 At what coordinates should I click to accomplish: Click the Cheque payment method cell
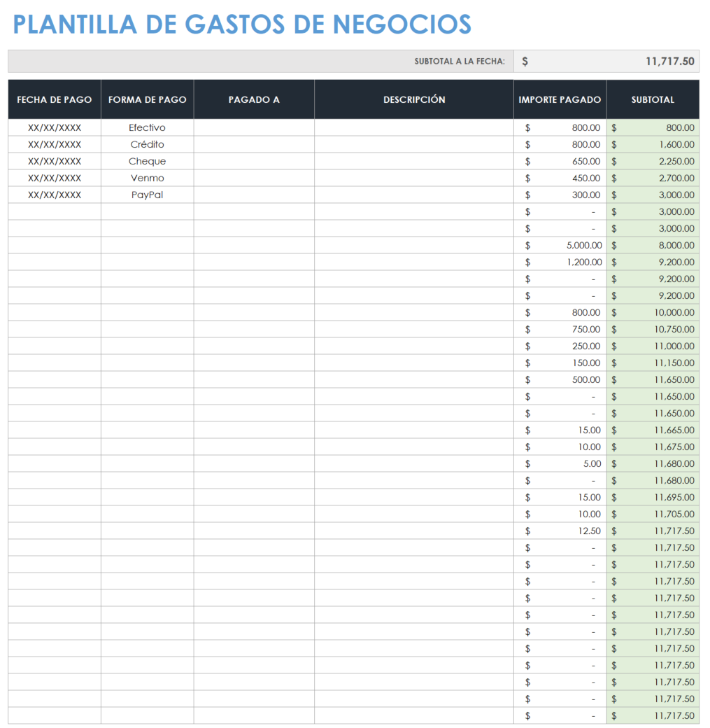(147, 161)
